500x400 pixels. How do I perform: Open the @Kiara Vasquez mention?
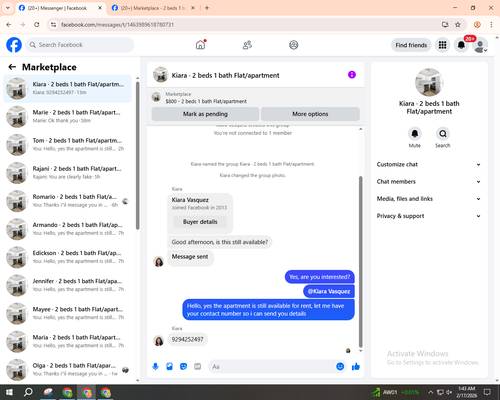click(x=329, y=291)
